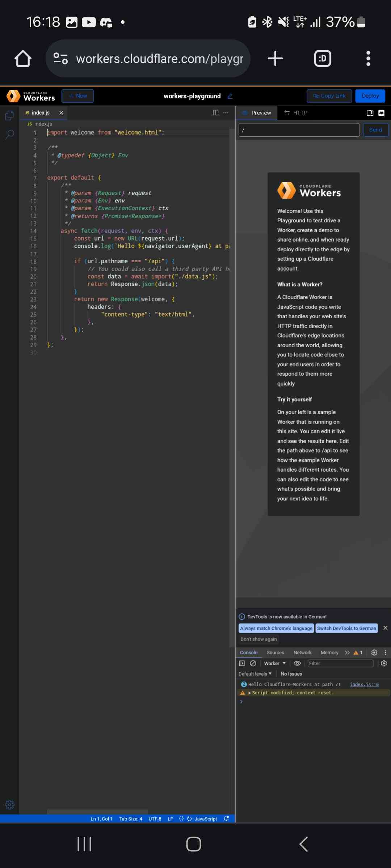391x868 pixels.
Task: View site settings icon in address bar
Action: pos(60,58)
